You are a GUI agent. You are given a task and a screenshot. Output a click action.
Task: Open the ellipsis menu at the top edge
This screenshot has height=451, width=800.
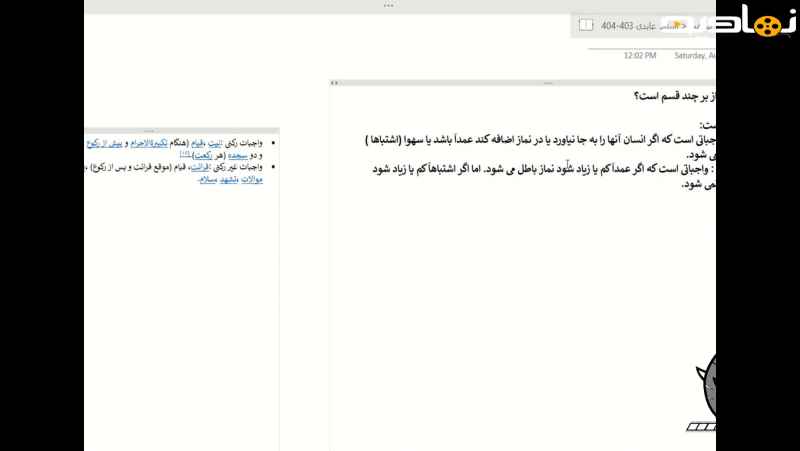point(389,5)
